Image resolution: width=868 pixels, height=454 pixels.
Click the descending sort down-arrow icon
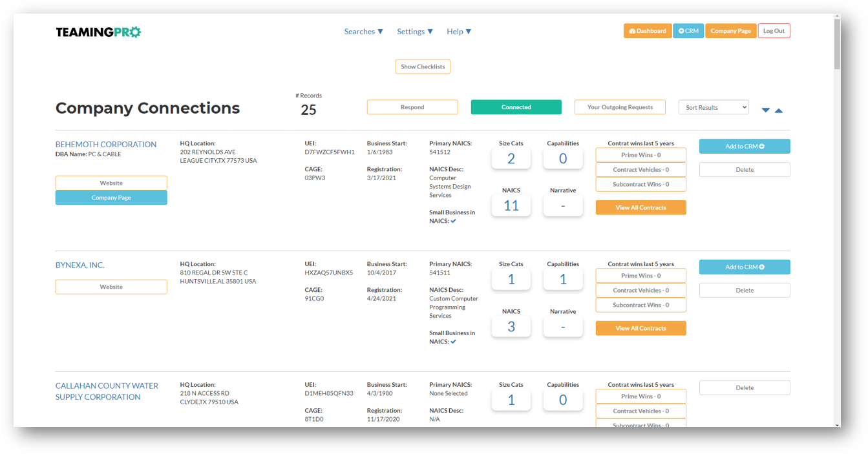[766, 110]
